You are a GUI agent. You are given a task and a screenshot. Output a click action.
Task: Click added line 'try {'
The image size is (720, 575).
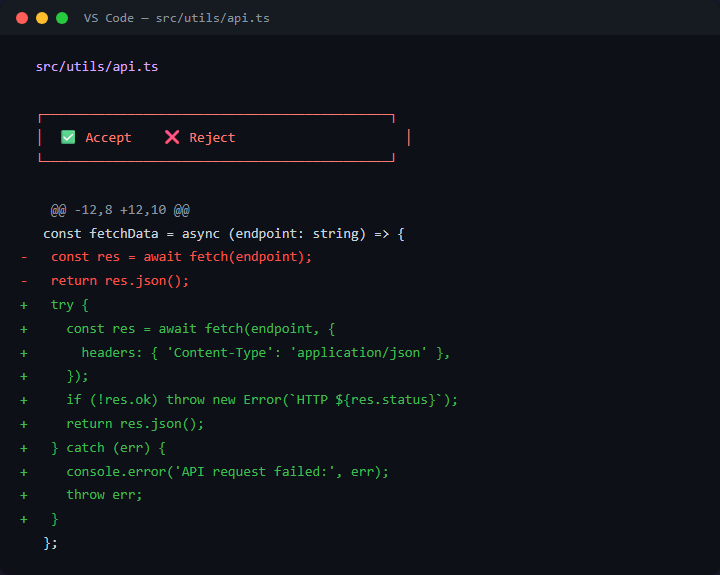pyautogui.click(x=69, y=305)
